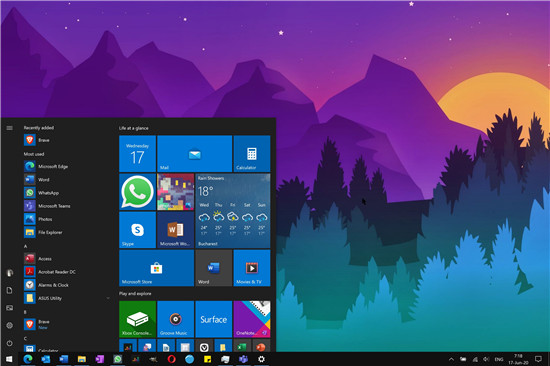Expand the ASUS Utility folder
The height and width of the screenshot is (366, 550).
coord(67,298)
